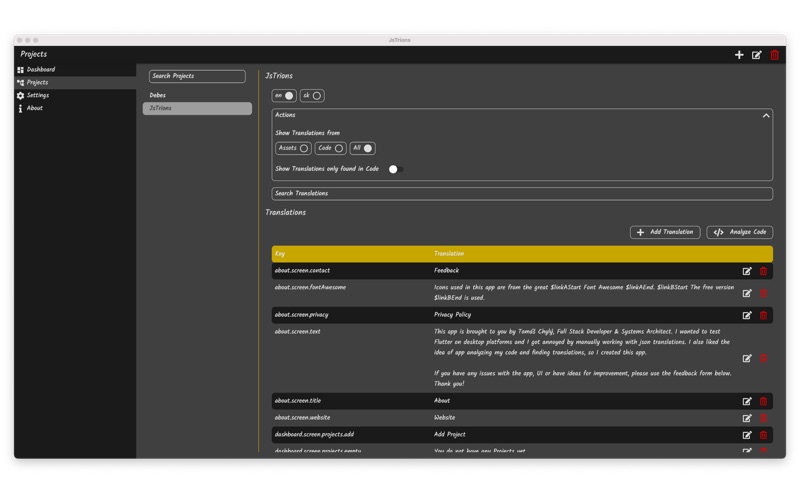
Task: Delete the about.screen.website translation
Action: (763, 418)
